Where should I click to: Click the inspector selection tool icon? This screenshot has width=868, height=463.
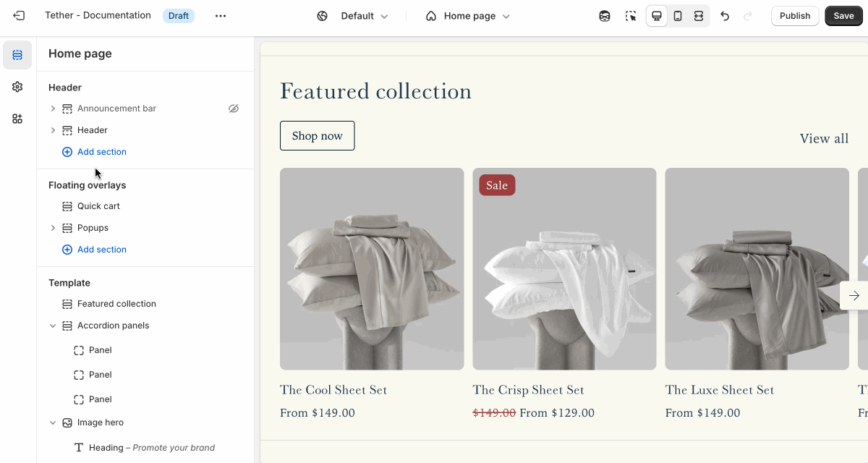pos(631,16)
